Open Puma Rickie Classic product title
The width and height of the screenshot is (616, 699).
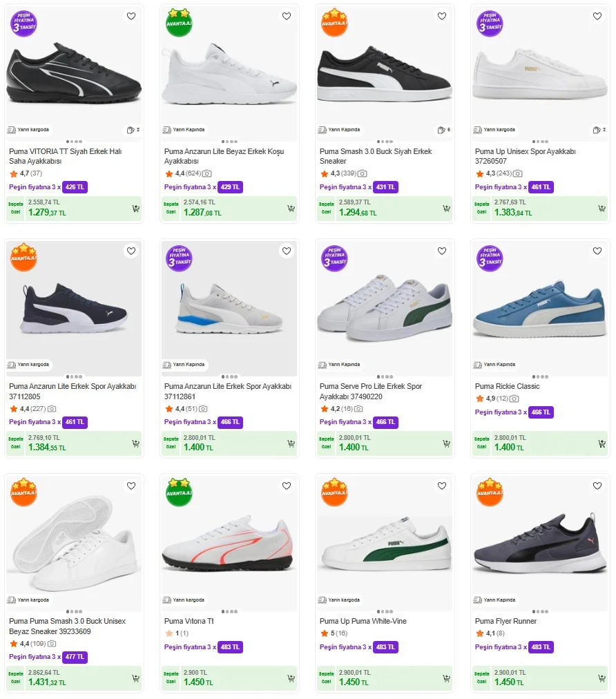[507, 386]
